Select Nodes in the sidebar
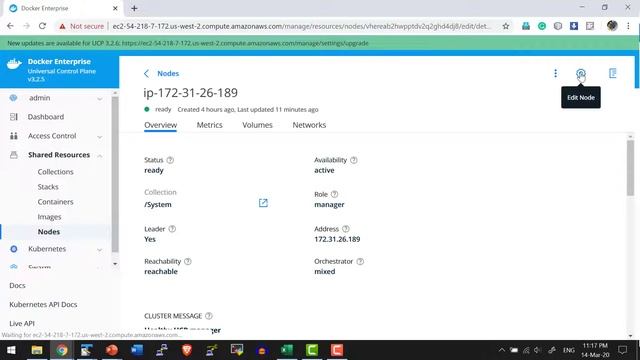Viewport: 640px width, 360px height. (49, 232)
